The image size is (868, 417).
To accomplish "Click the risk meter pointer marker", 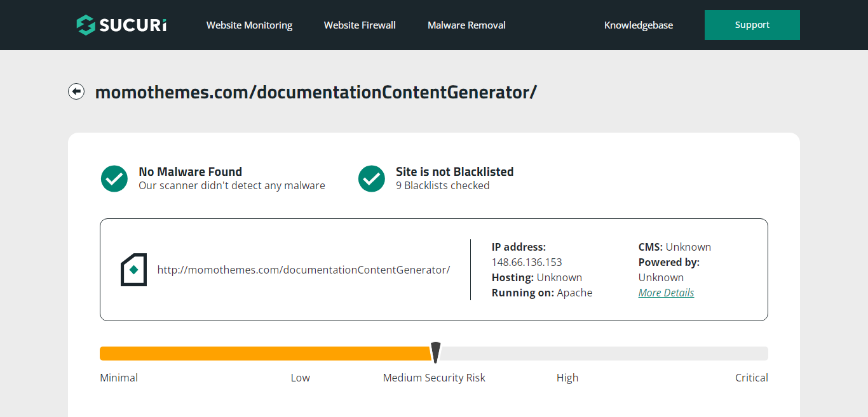I will click(435, 352).
